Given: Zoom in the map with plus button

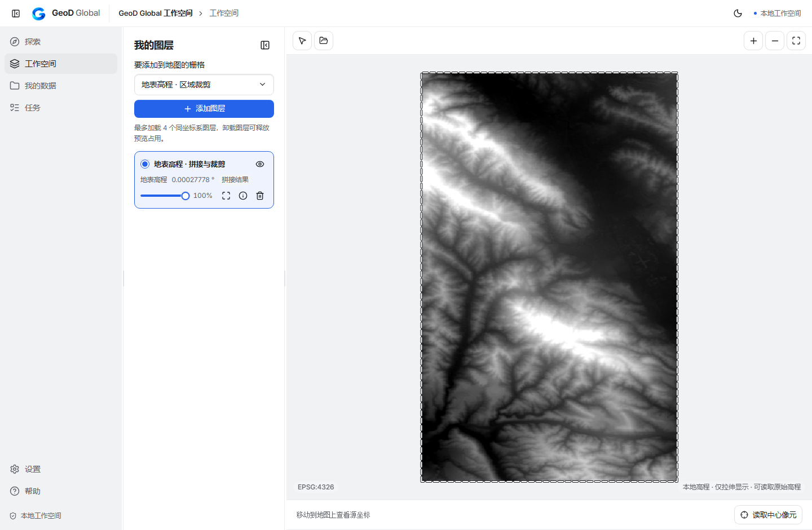Looking at the screenshot, I should [753, 41].
